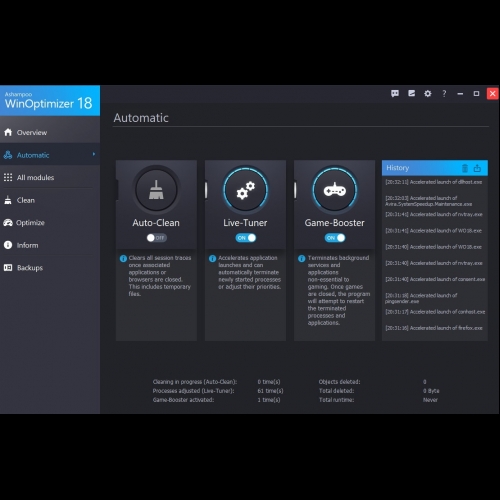Click 'Game-Booster activated' label
Image resolution: width=500 pixels, height=500 pixels.
[x=183, y=400]
